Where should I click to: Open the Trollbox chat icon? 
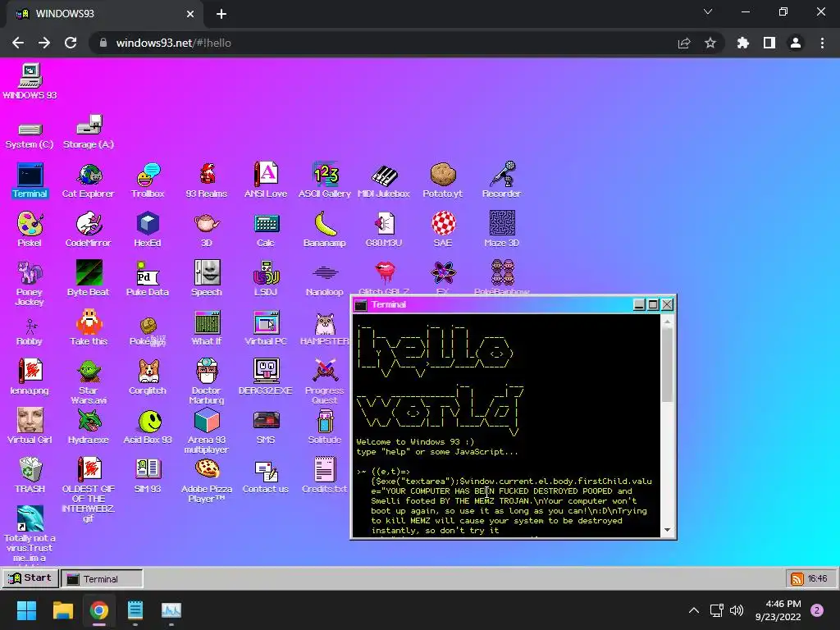click(x=148, y=176)
